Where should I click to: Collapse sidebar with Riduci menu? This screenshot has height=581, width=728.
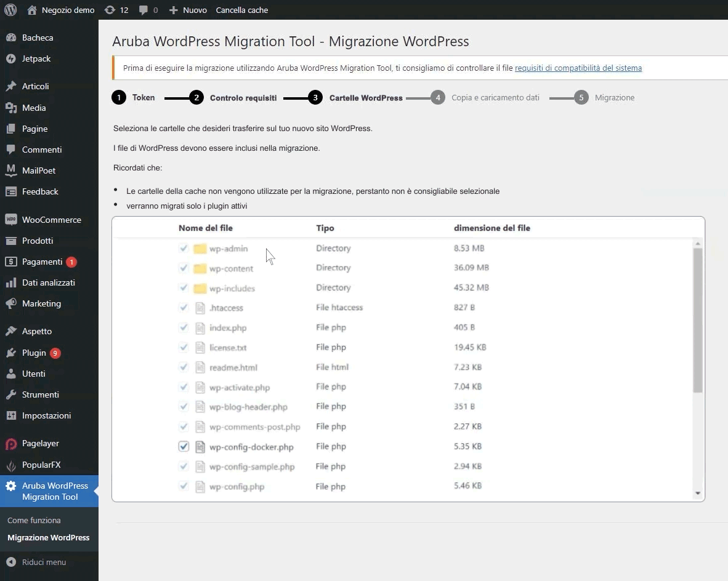43,562
